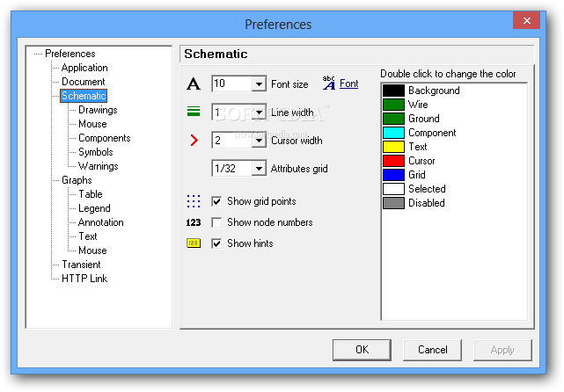Click the green Ground color swatch

click(x=393, y=119)
